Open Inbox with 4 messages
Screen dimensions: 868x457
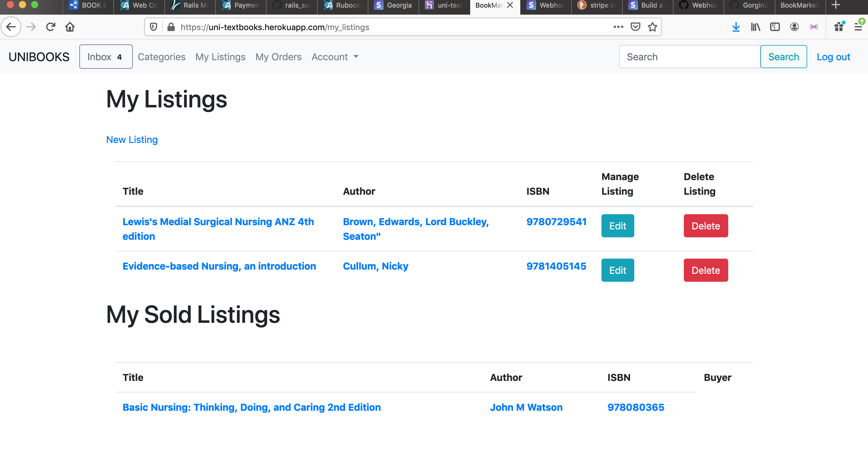click(106, 57)
